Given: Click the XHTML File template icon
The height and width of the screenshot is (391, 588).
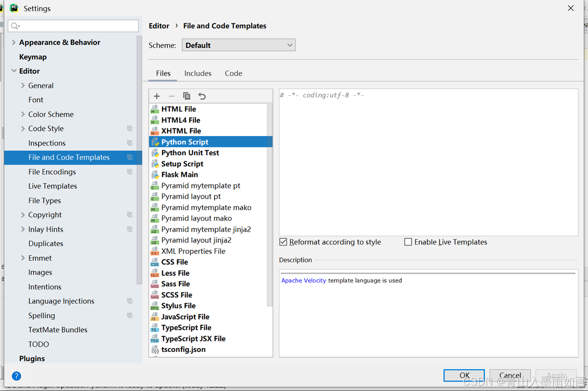Looking at the screenshot, I should [x=155, y=131].
